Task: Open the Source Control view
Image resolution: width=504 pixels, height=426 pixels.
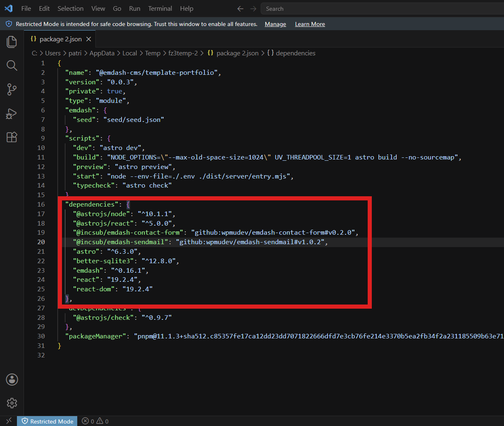Action: click(12, 89)
